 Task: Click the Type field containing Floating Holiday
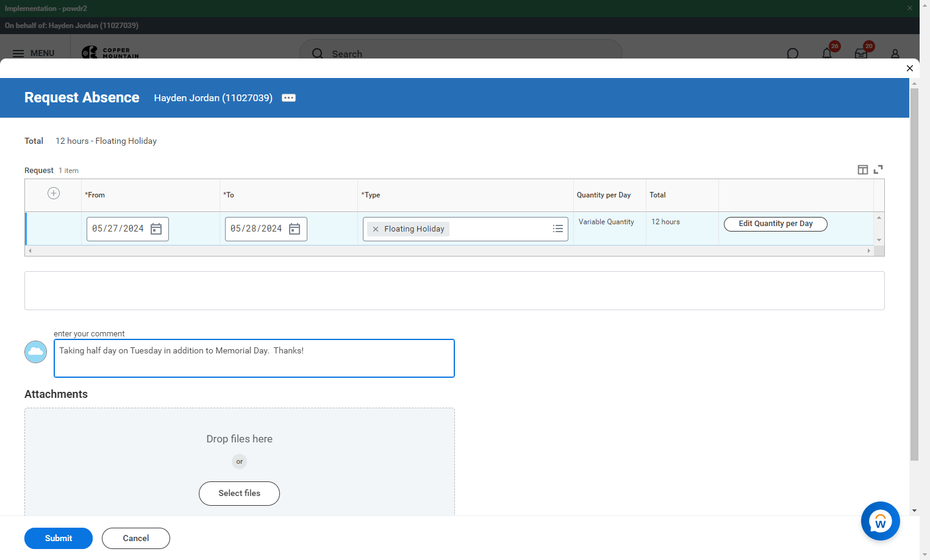[465, 229]
